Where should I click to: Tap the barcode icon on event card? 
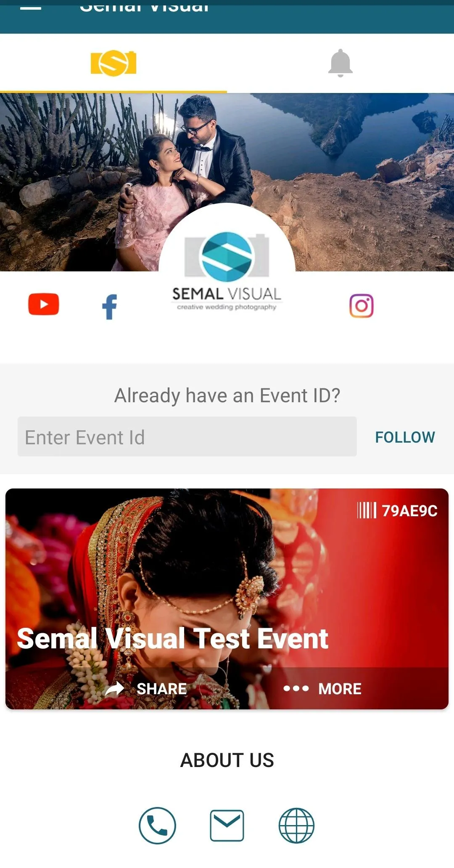(367, 510)
